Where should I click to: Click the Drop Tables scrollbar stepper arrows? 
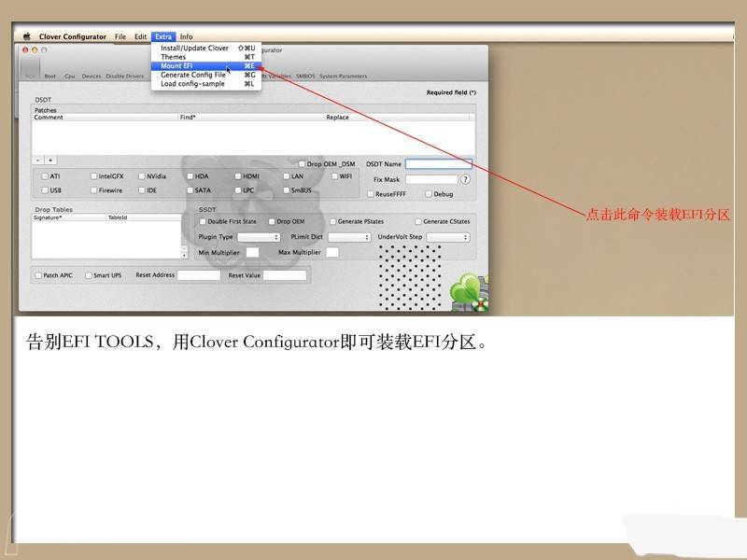(184, 251)
